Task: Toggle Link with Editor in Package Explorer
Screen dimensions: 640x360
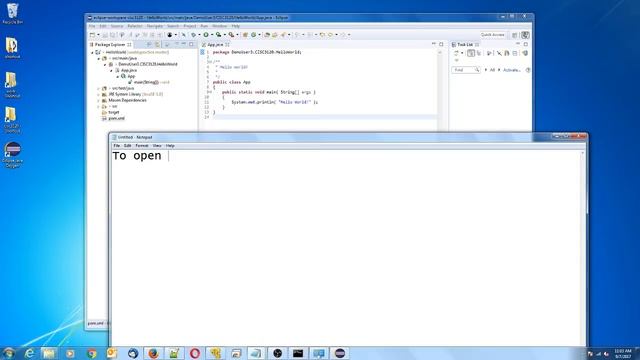Action: coord(157,44)
